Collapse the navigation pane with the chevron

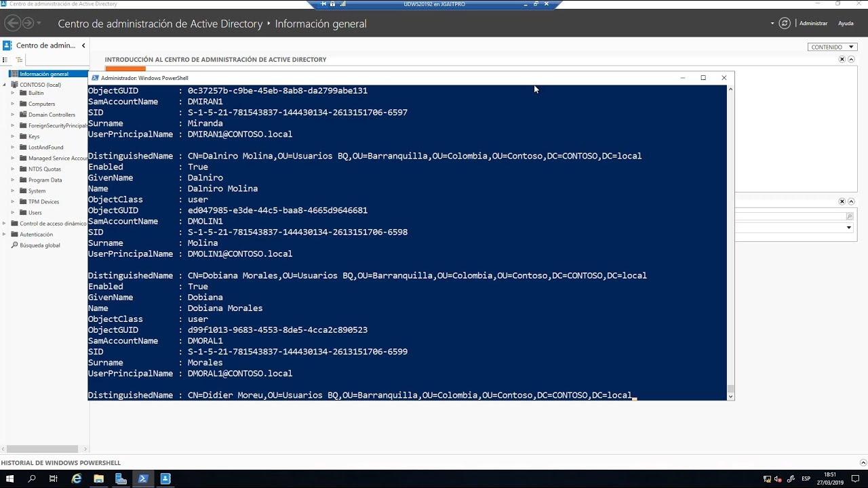tap(83, 45)
